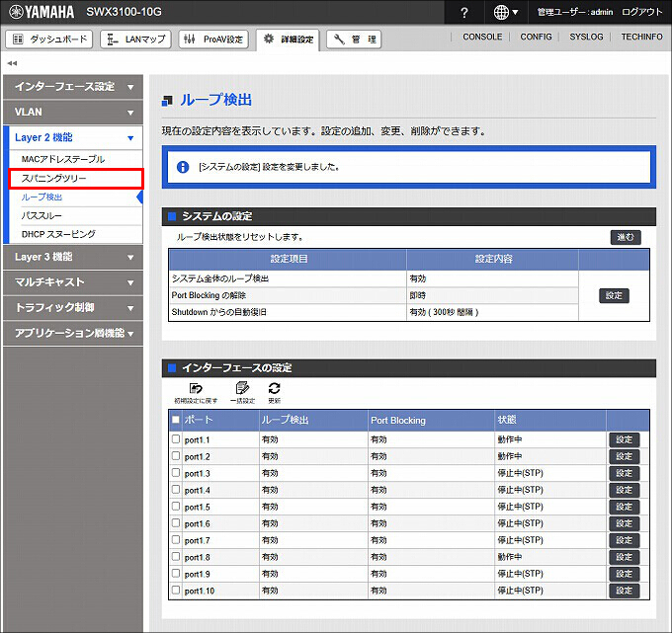672x633 pixels.
Task: Toggle the select-all ports header checkbox
Action: (x=176, y=420)
